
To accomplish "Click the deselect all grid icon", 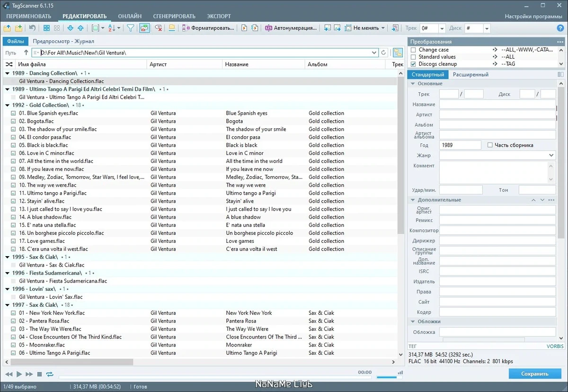I will pyautogui.click(x=57, y=28).
